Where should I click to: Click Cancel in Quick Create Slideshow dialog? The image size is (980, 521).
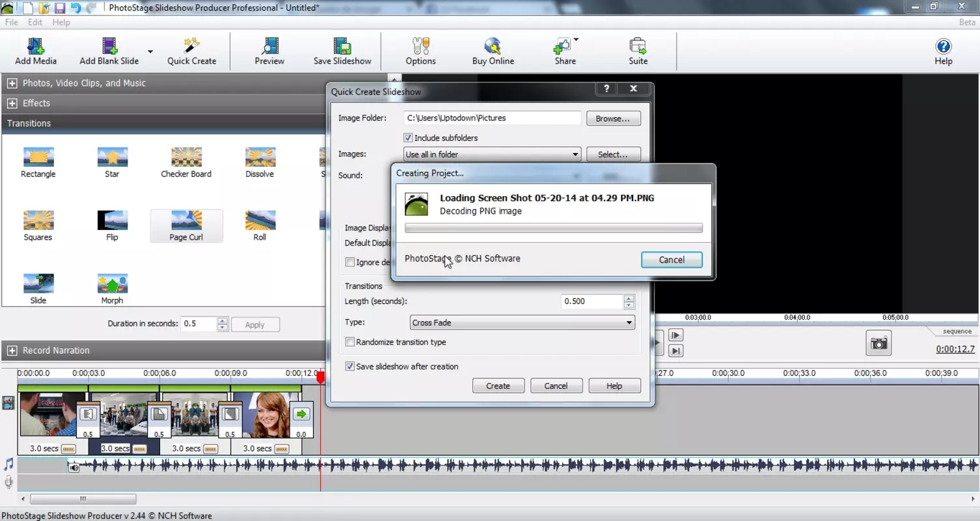point(556,386)
